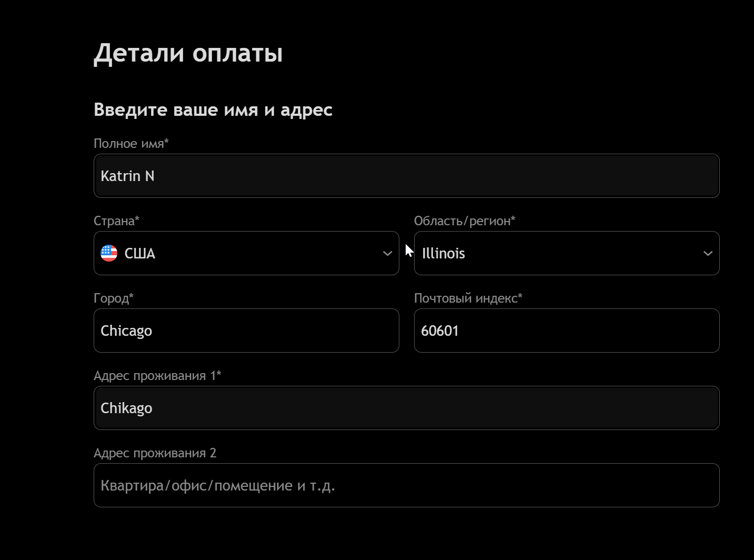Click the Город field containing Chicago

246,331
